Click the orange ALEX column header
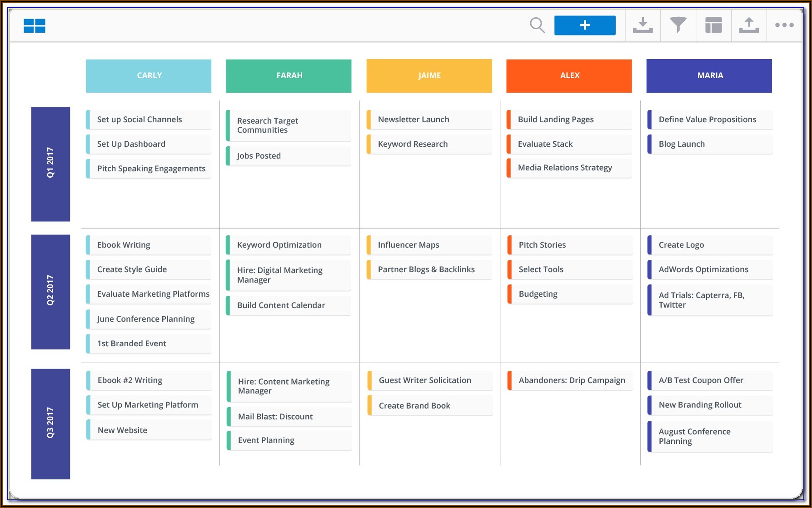Image resolution: width=812 pixels, height=508 pixels. click(x=569, y=76)
